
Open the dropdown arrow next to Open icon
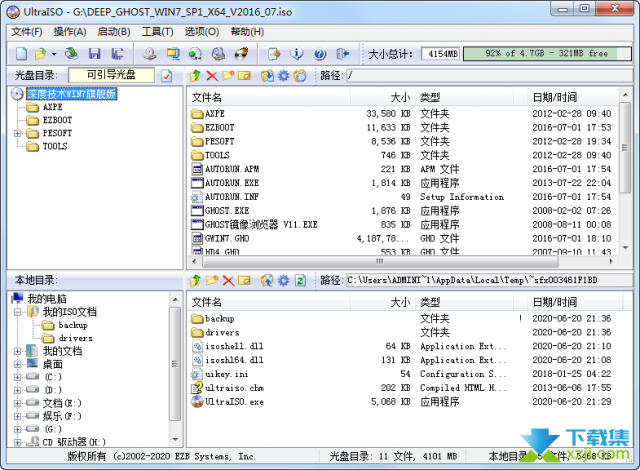click(x=53, y=53)
